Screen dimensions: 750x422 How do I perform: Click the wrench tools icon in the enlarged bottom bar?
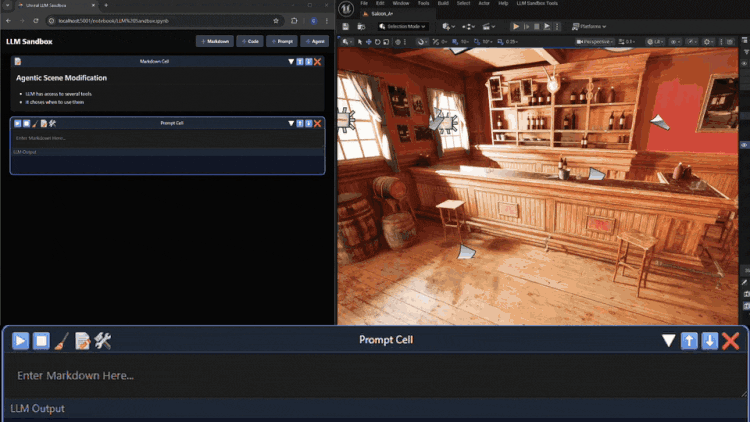coord(102,341)
